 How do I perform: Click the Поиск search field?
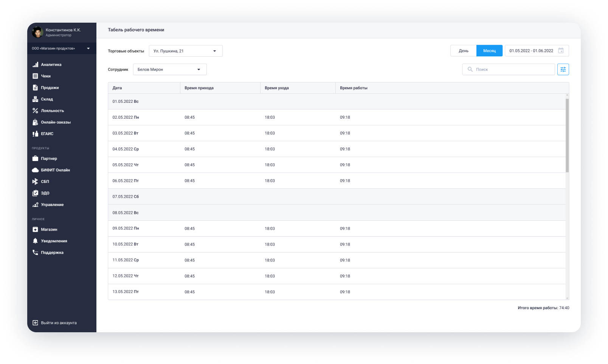[509, 69]
